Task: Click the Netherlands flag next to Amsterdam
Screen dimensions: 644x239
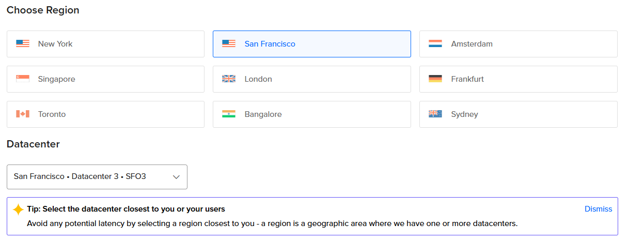Action: pos(435,44)
